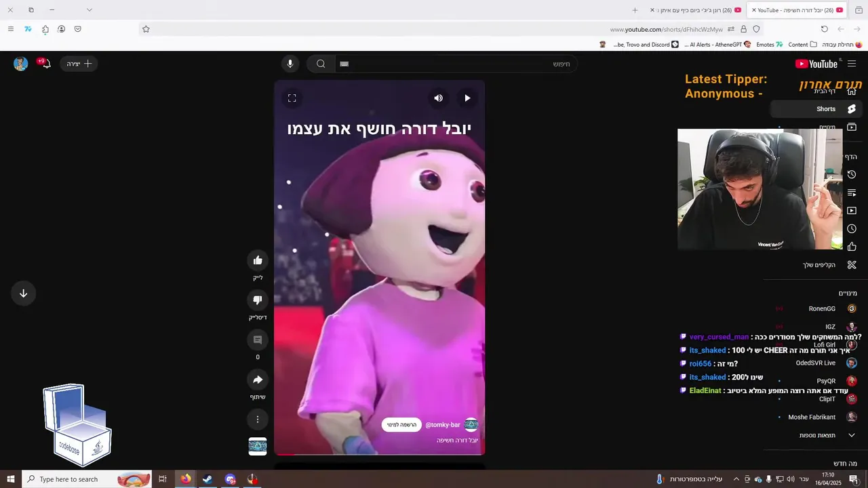Viewport: 868px width, 488px height.
Task: Open the sound thumbnail under the action buttons
Action: pyautogui.click(x=258, y=446)
